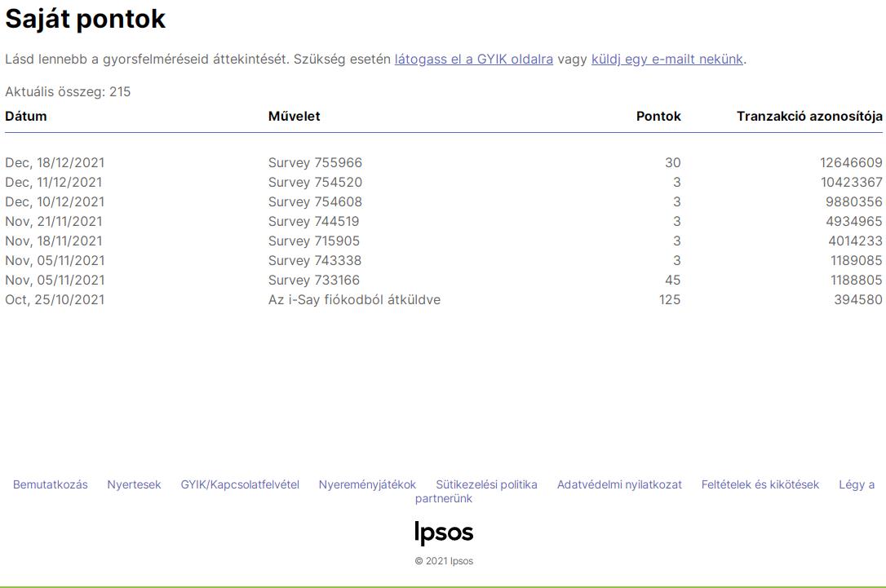The height and width of the screenshot is (588, 886).
Task: Click the Dátum column header
Action: pos(26,116)
